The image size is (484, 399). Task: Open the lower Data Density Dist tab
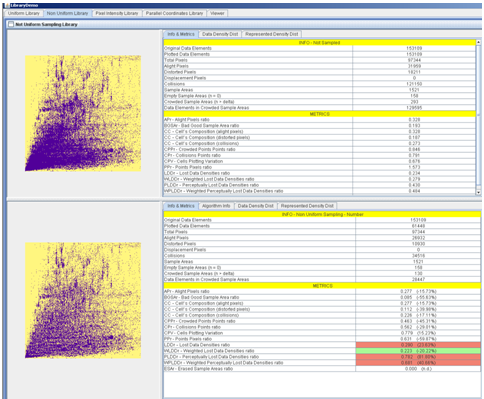pyautogui.click(x=256, y=206)
